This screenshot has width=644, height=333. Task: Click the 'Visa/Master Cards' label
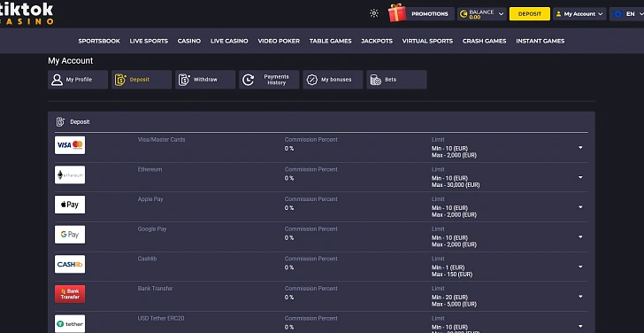coord(161,139)
